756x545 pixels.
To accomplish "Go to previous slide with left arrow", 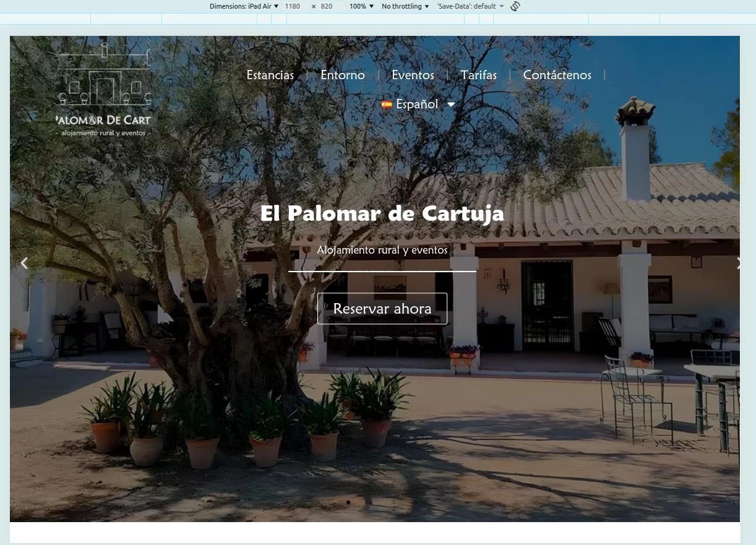I will click(x=24, y=264).
